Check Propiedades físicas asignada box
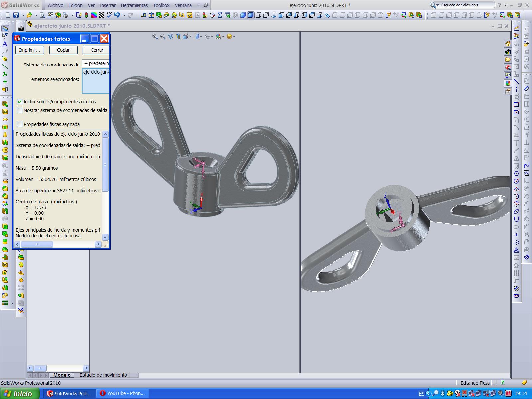Image resolution: width=532 pixels, height=399 pixels. pos(20,124)
